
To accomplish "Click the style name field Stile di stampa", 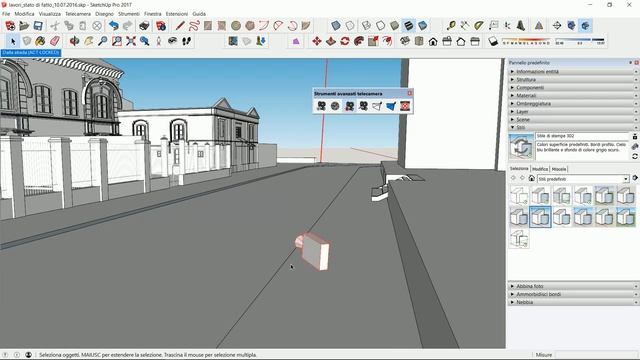I will 582,136.
